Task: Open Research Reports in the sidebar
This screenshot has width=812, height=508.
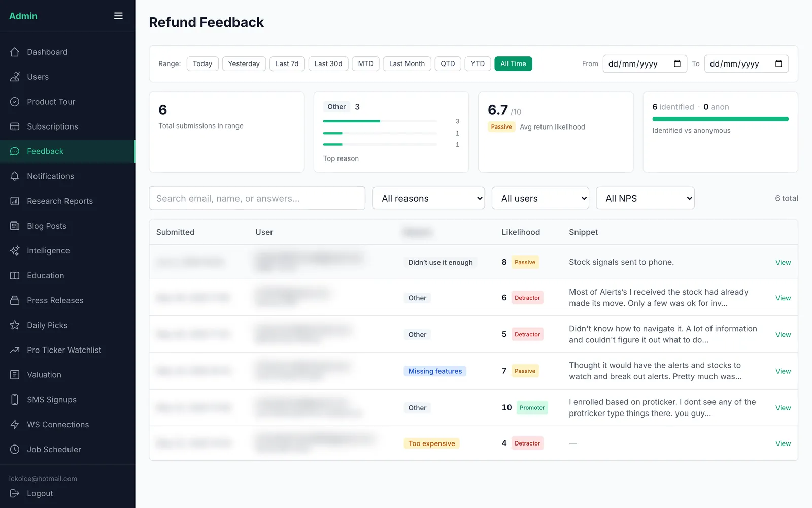Action: click(x=67, y=201)
